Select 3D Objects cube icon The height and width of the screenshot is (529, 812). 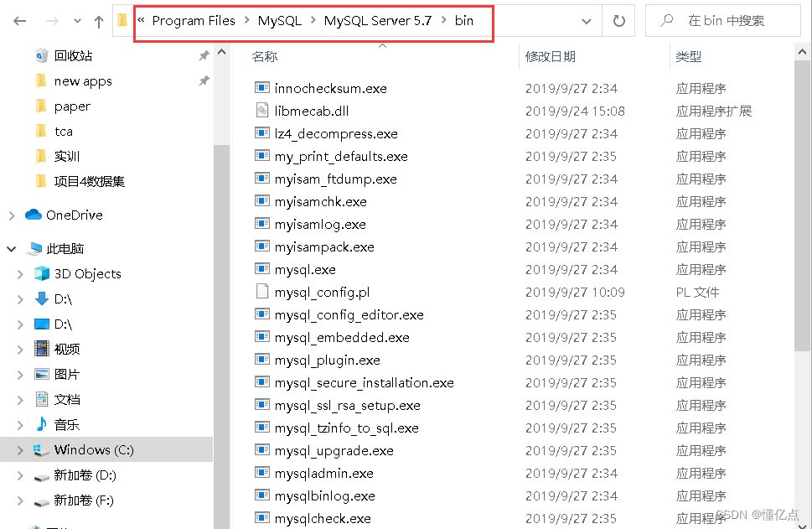click(x=41, y=273)
